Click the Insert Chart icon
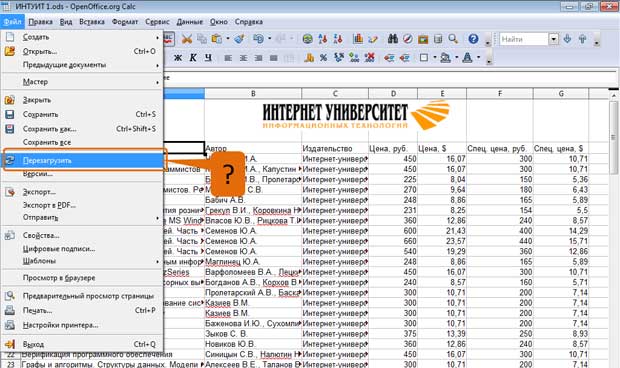 coord(358,39)
